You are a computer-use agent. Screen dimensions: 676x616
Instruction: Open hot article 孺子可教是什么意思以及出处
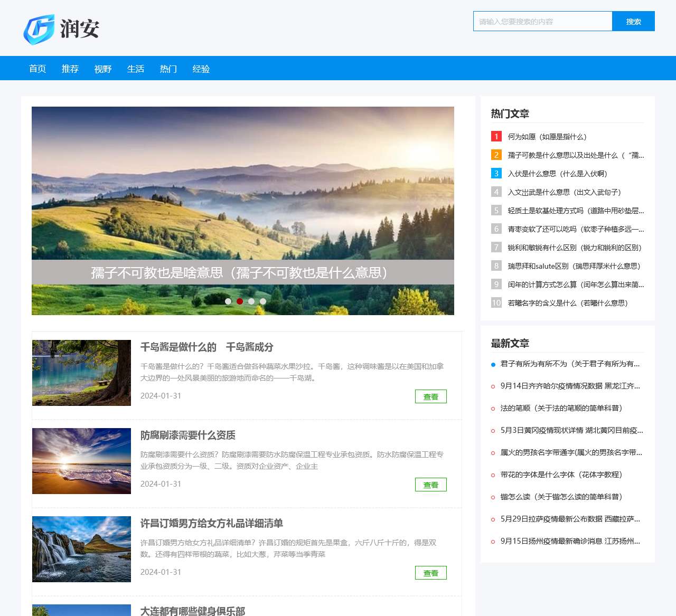pos(576,155)
